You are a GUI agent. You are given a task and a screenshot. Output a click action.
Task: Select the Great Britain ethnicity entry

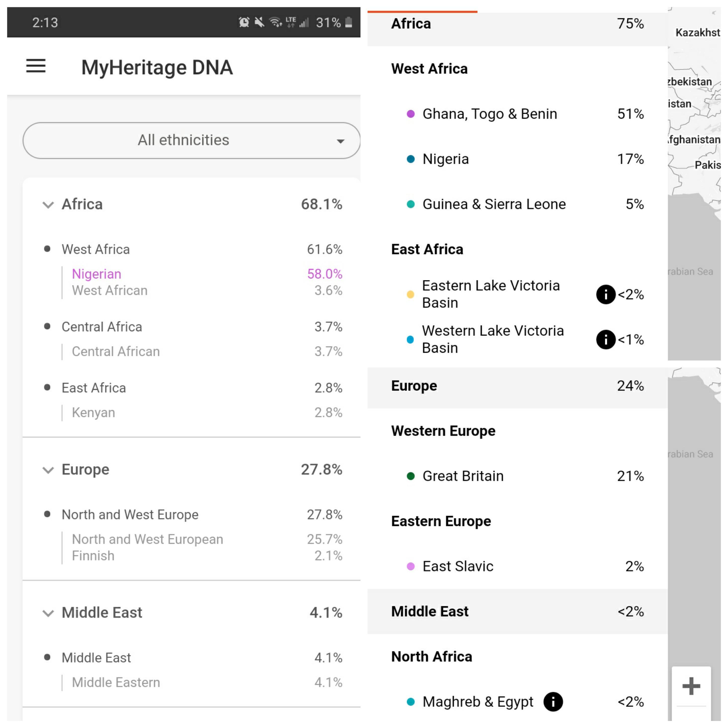coord(463,476)
